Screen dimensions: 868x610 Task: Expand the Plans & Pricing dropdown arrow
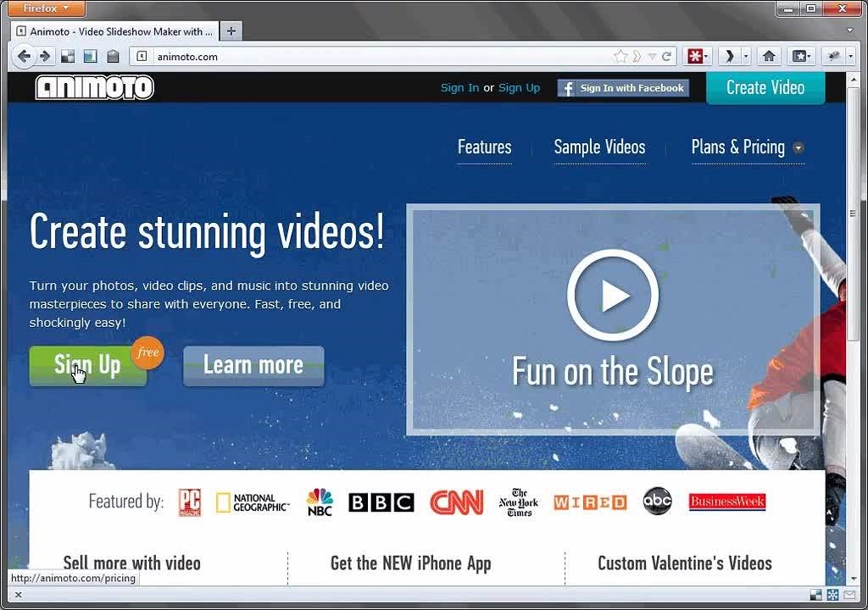pos(798,147)
